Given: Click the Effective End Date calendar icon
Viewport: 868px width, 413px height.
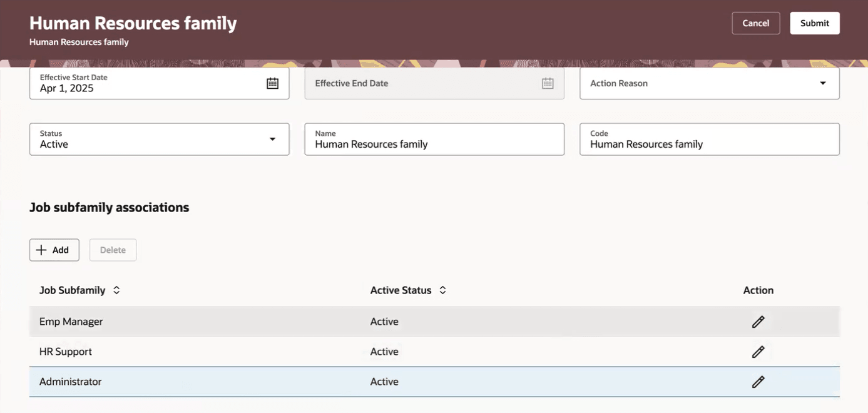Looking at the screenshot, I should point(548,83).
